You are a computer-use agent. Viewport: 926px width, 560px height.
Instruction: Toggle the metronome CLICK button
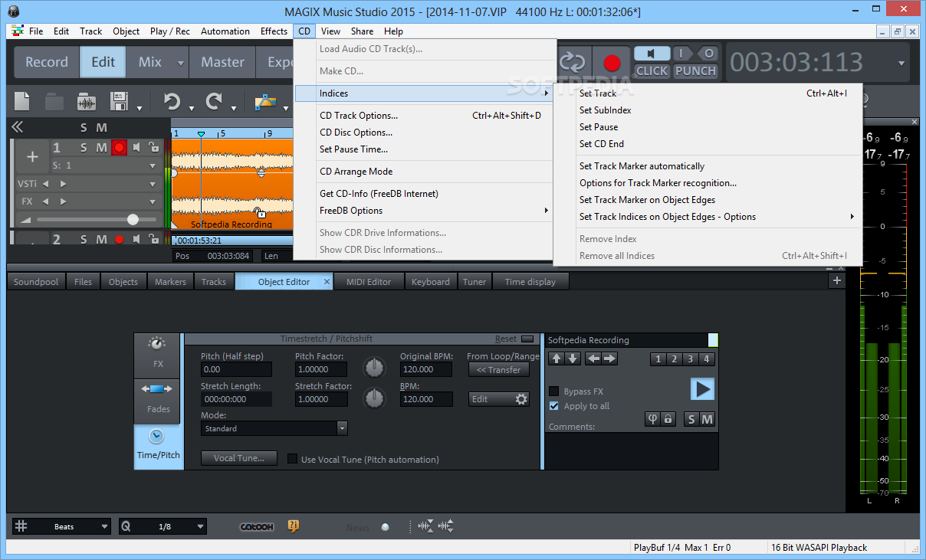(652, 70)
